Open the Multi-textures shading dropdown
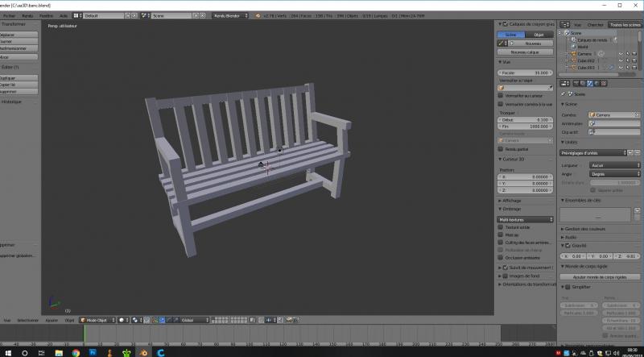This screenshot has width=644, height=357. click(525, 219)
